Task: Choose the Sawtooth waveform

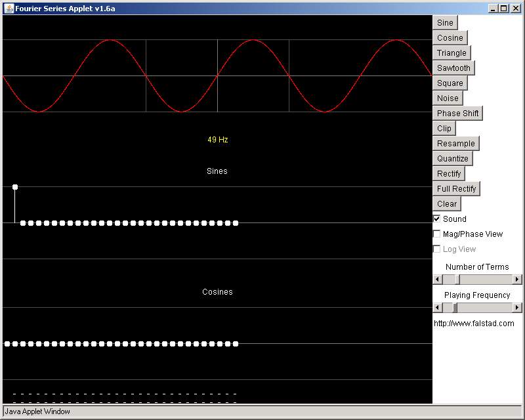Action: click(x=453, y=68)
